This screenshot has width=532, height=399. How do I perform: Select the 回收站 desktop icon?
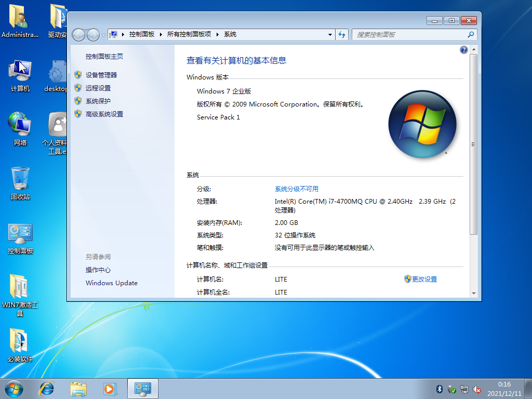20,183
